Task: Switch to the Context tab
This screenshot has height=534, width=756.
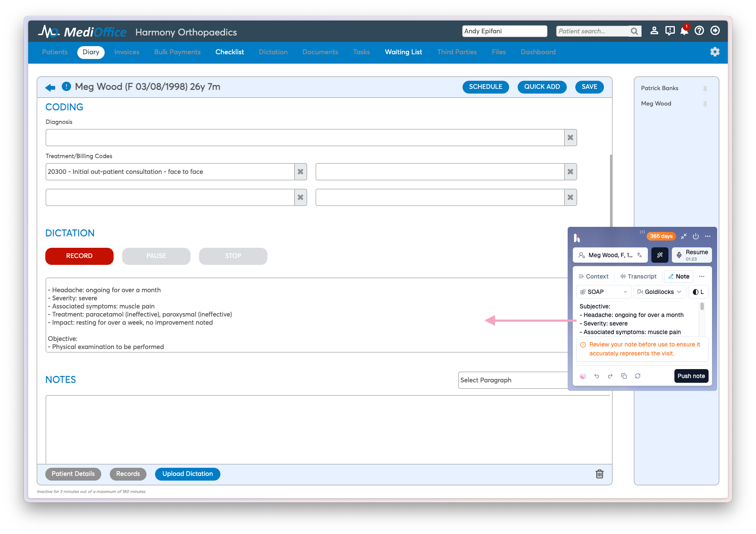Action: [x=593, y=276]
